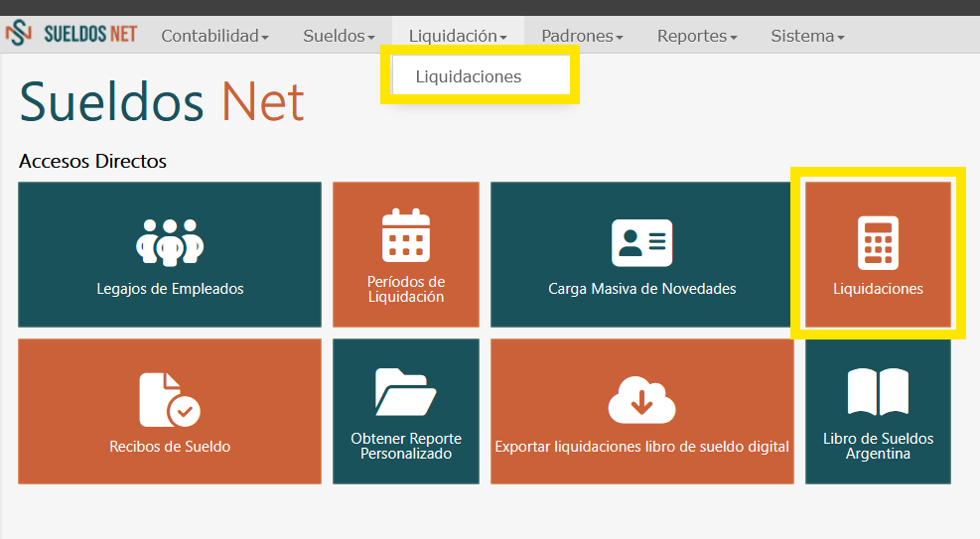Click the ID card icon
The width and height of the screenshot is (980, 539).
[641, 243]
